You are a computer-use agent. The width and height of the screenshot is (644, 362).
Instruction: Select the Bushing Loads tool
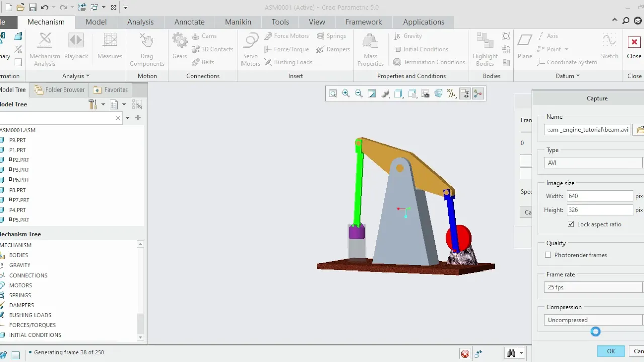tap(288, 62)
